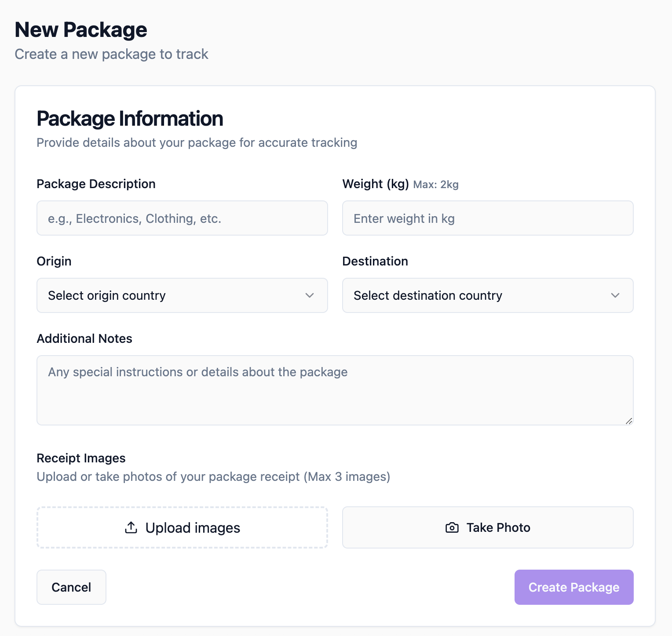Image resolution: width=672 pixels, height=636 pixels.
Task: Click the upload arrow icon
Action: click(131, 527)
